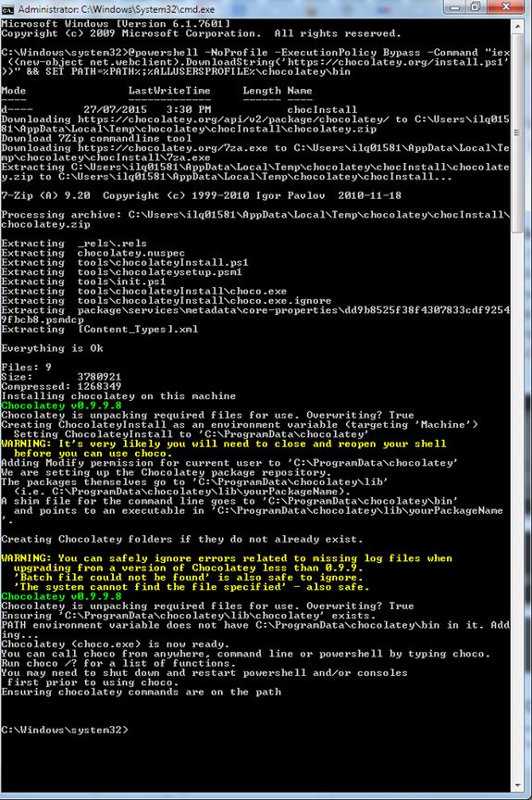Image resolution: width=532 pixels, height=800 pixels.
Task: Click the '7-Zip (A) 9.20' copyright line
Action: tap(202, 195)
